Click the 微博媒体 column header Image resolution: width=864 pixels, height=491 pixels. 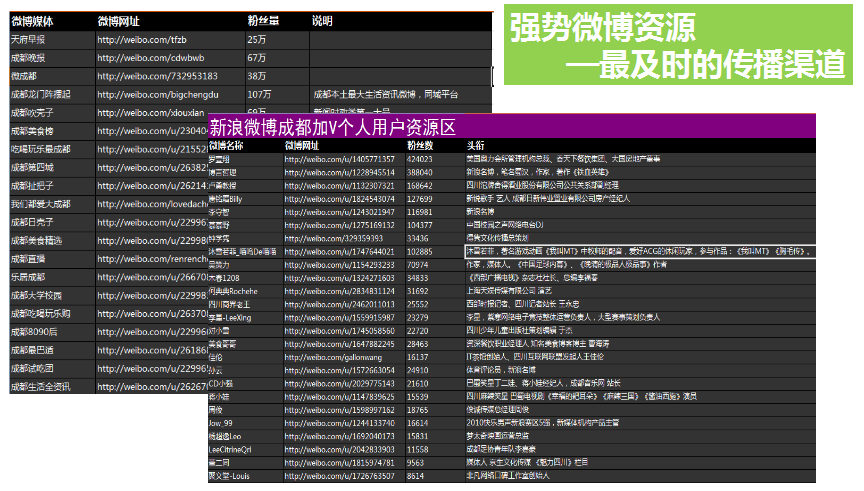coord(33,21)
